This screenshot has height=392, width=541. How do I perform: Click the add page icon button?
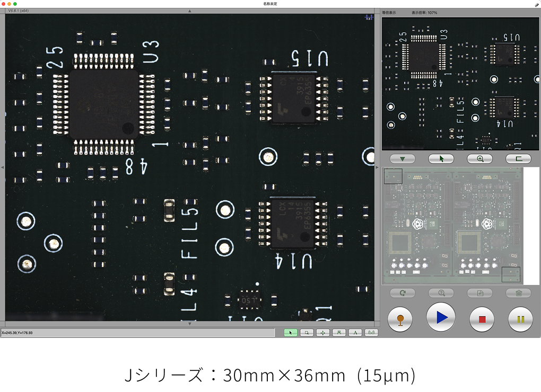click(480, 293)
